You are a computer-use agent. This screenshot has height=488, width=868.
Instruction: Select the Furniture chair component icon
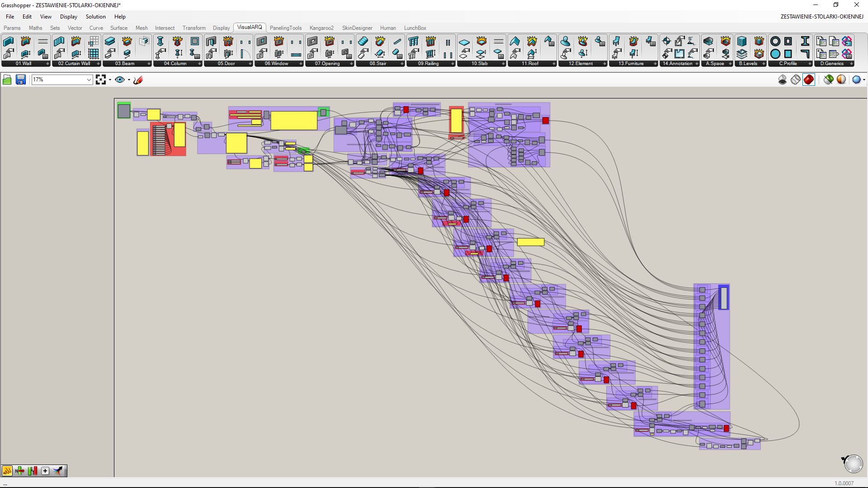tap(617, 42)
